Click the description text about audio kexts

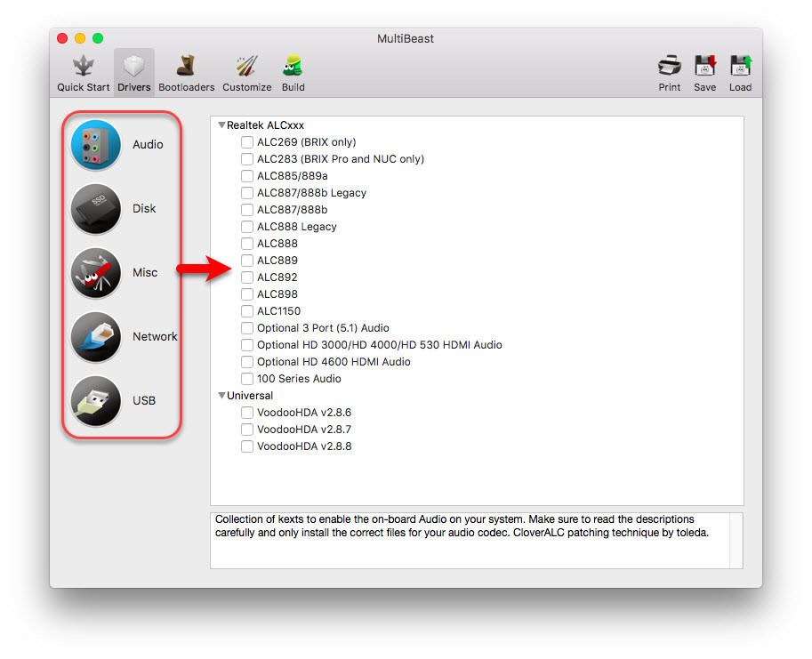coord(462,526)
